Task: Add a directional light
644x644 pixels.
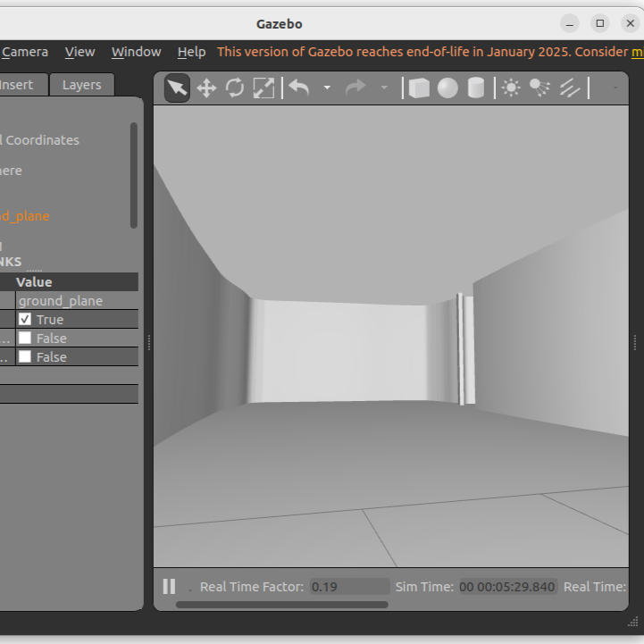Action: (570, 88)
